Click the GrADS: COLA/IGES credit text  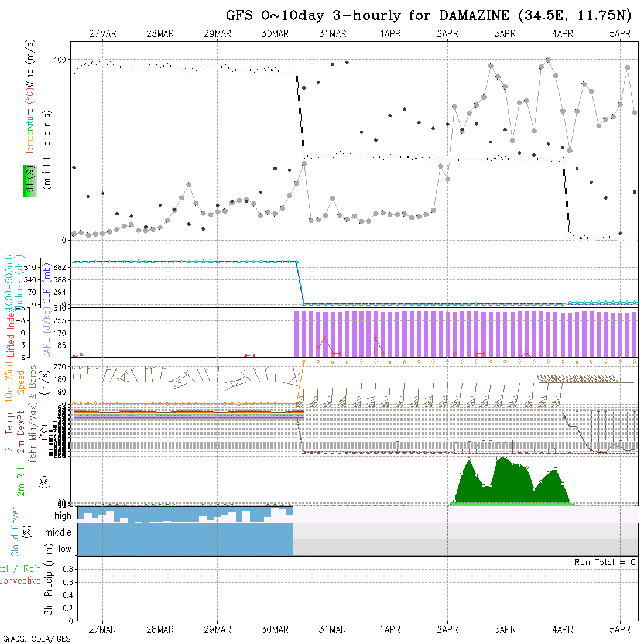point(36,639)
